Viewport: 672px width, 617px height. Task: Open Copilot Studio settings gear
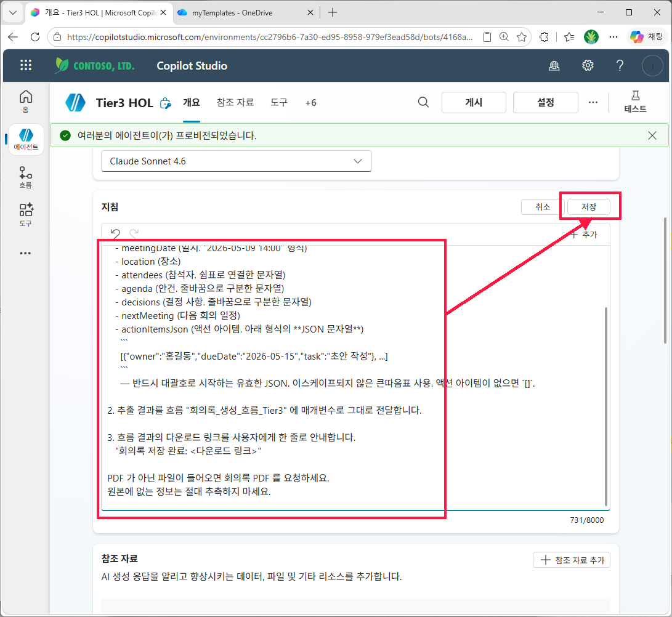(x=588, y=65)
